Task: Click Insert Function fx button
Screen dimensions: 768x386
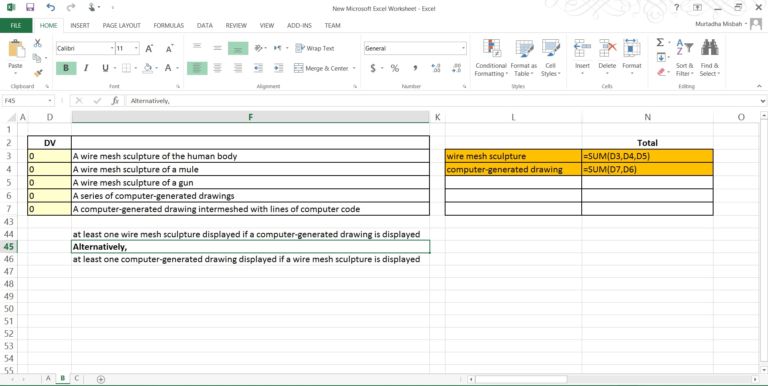Action: (x=115, y=100)
